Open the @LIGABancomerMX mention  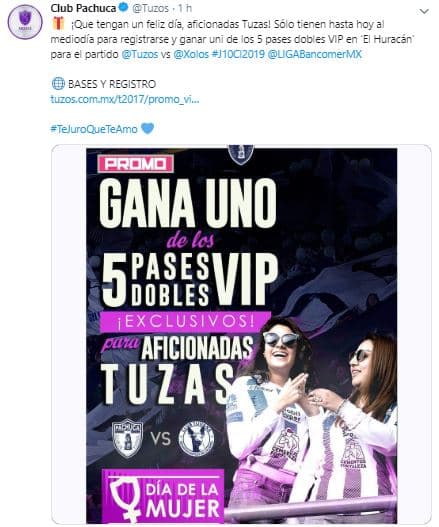point(315,54)
